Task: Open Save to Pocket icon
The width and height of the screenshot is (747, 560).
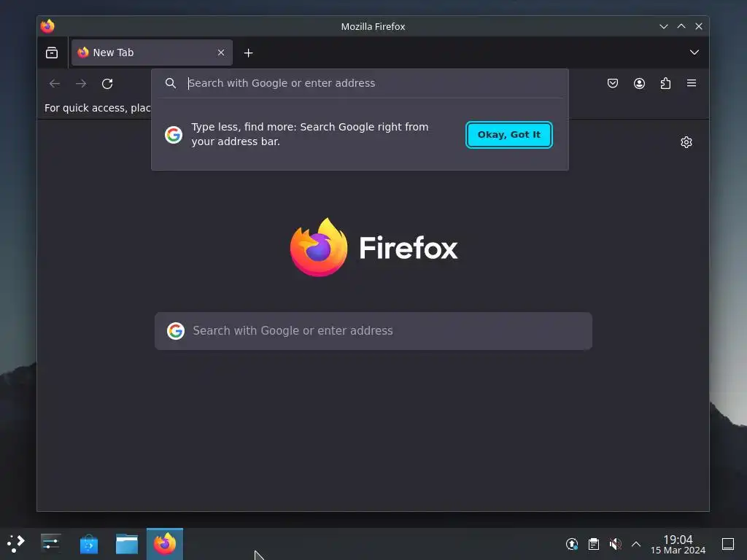Action: click(613, 83)
